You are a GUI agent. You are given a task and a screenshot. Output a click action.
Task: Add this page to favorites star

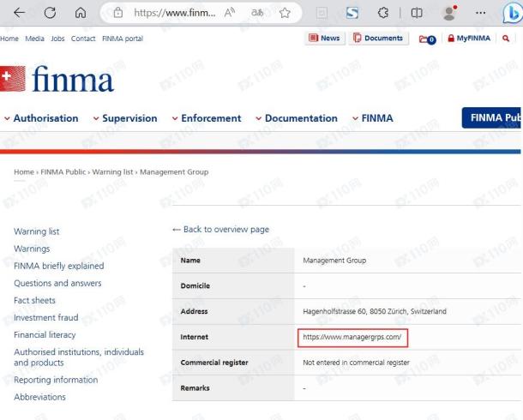pyautogui.click(x=285, y=13)
